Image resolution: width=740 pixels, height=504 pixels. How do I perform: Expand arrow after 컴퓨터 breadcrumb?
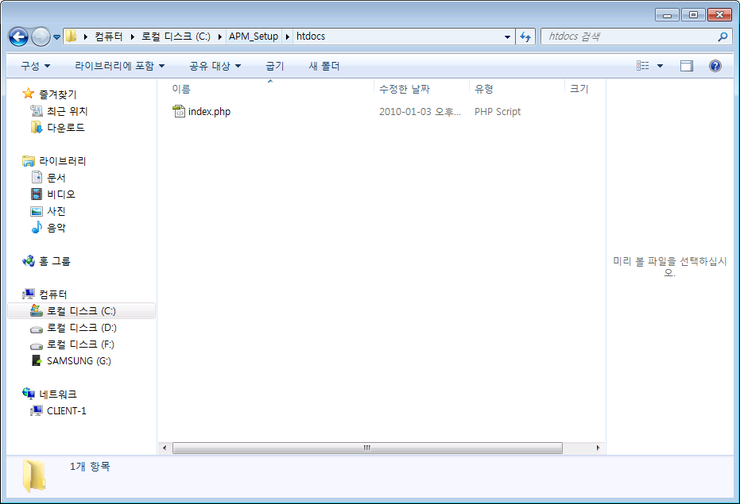click(x=132, y=36)
